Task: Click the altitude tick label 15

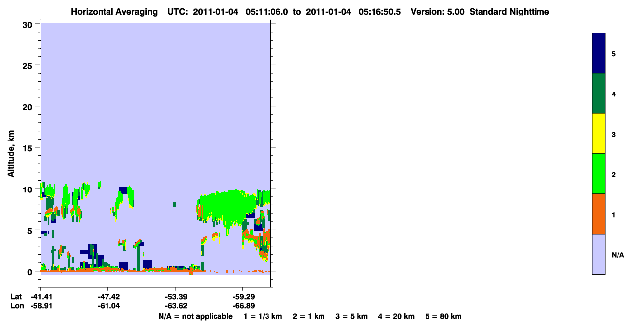Action: (x=29, y=148)
